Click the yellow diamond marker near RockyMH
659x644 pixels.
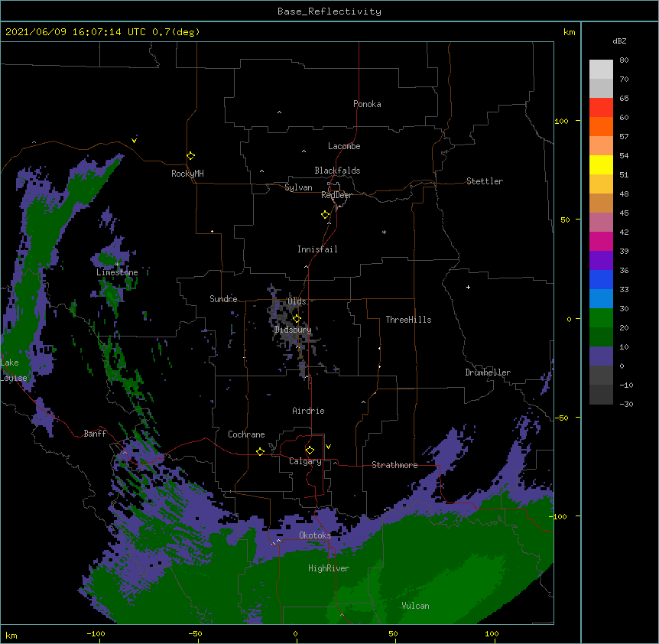tap(190, 156)
